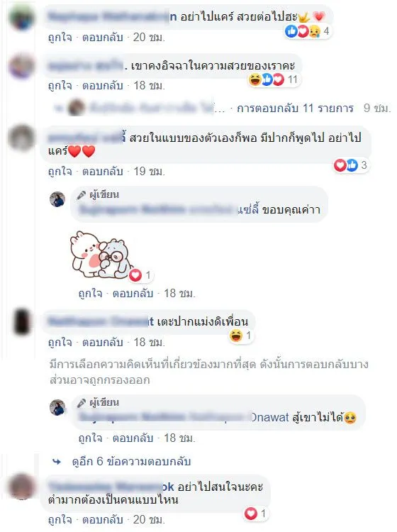Click author avatar on ขอบคุณค่าา reply
The width and height of the screenshot is (397, 532).
tap(57, 199)
